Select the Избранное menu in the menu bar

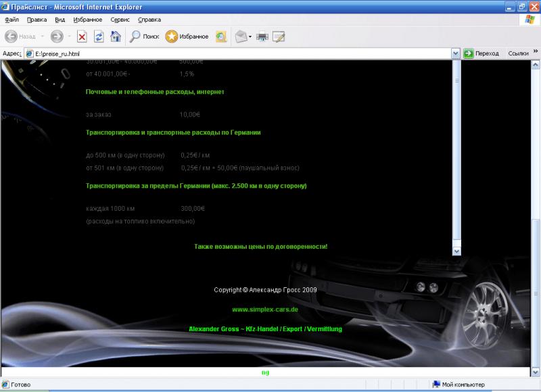tap(88, 20)
